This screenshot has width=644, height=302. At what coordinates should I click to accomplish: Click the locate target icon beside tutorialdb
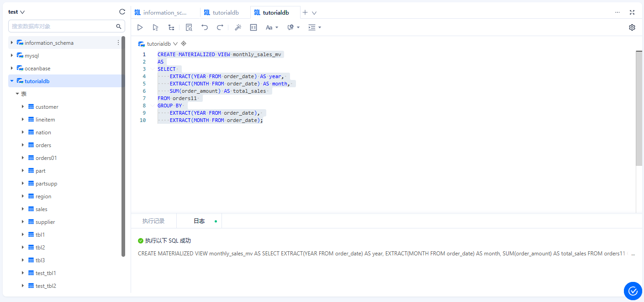(184, 44)
